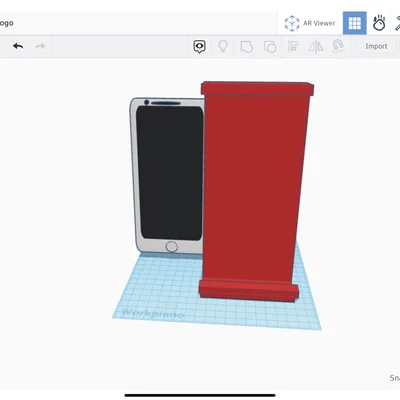Screen dimensions: 400x400
Task: Click the Import button
Action: point(376,46)
